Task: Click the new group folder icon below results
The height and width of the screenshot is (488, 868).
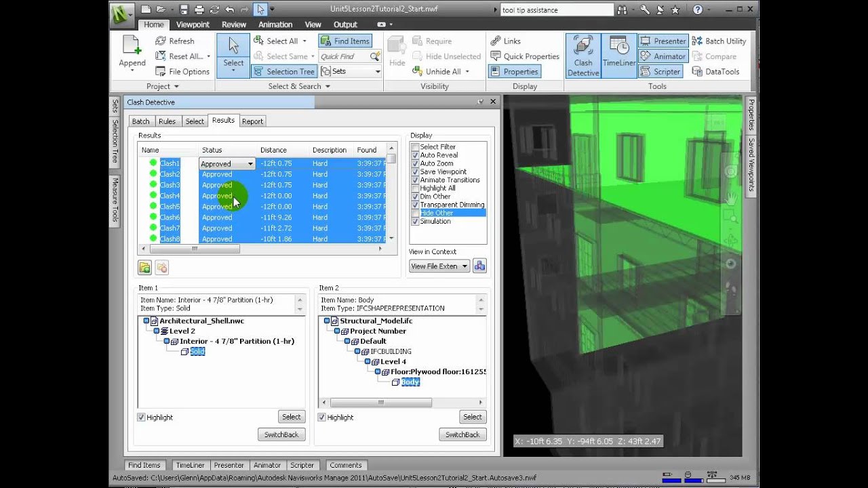Action: click(x=144, y=267)
